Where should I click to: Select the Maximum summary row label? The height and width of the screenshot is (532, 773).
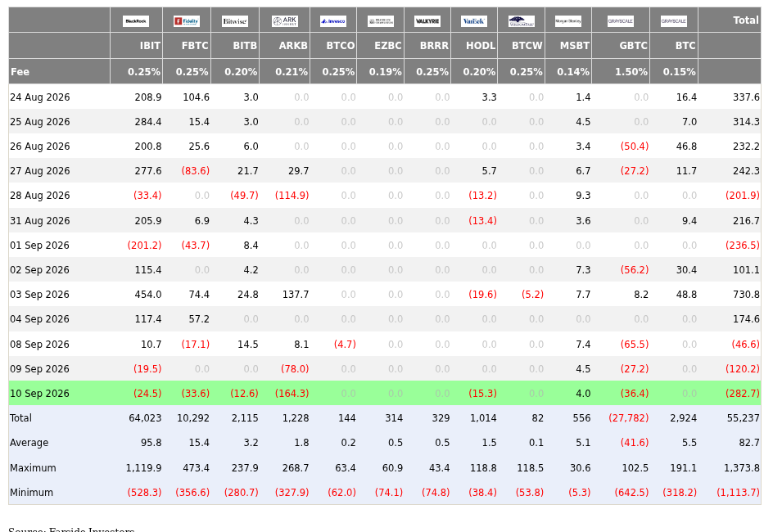tap(33, 468)
